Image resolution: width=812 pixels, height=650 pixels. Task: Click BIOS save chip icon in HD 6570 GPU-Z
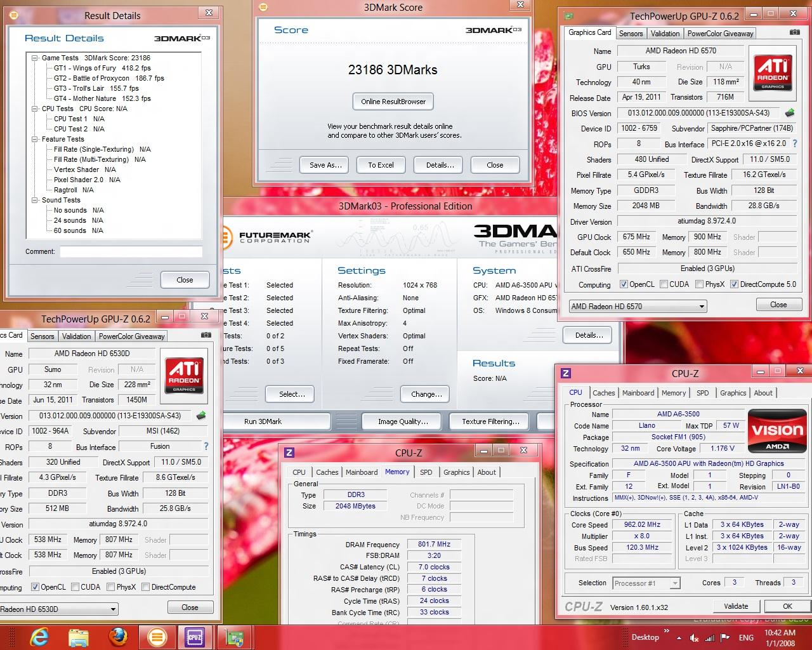pos(790,113)
